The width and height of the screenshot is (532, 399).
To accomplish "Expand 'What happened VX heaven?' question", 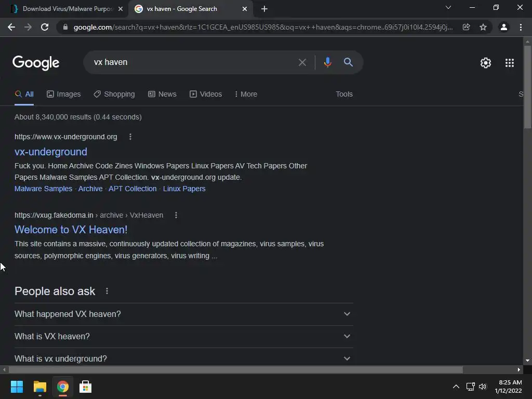I will click(x=183, y=314).
